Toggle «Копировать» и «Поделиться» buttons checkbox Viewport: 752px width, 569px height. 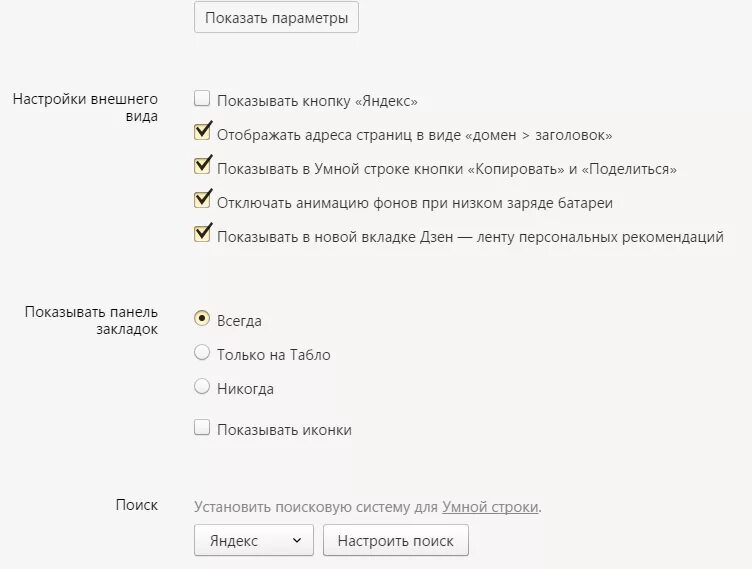(x=202, y=166)
